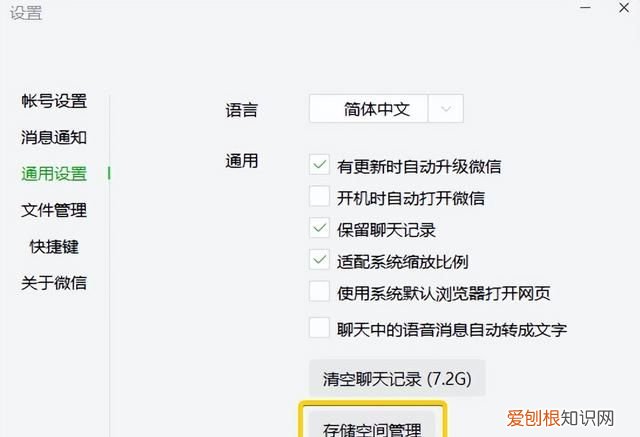Uncheck 有更新时自动升级微信
The height and width of the screenshot is (437, 640).
tap(319, 165)
